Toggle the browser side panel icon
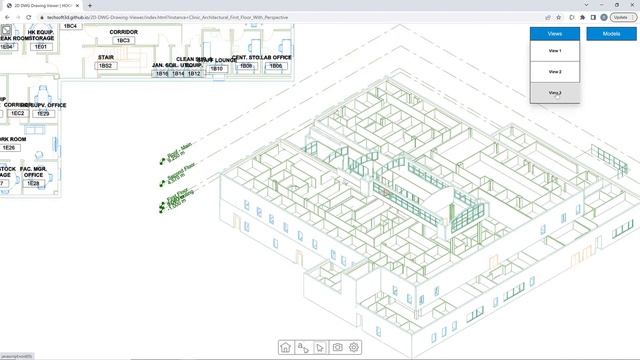640x360 pixels. pos(593,18)
